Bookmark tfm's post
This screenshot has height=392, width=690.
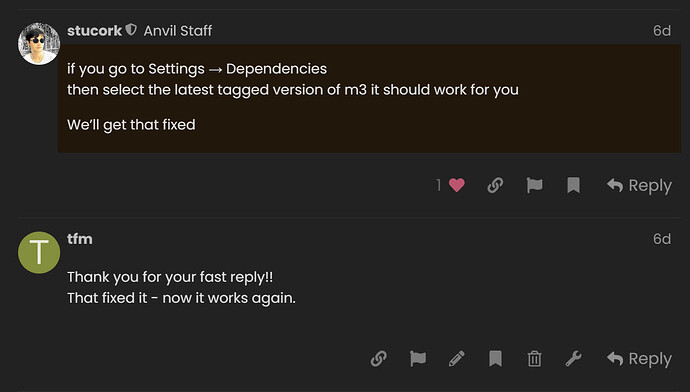[495, 359]
